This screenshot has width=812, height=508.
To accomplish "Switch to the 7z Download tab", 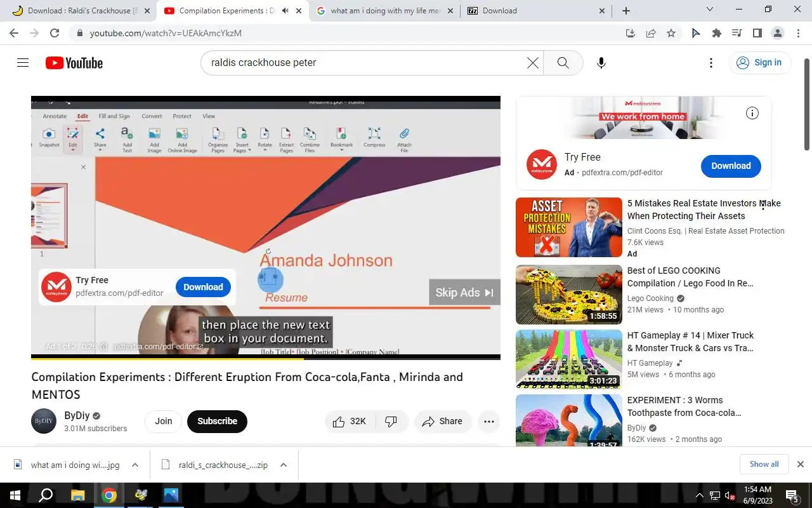I will (536, 11).
